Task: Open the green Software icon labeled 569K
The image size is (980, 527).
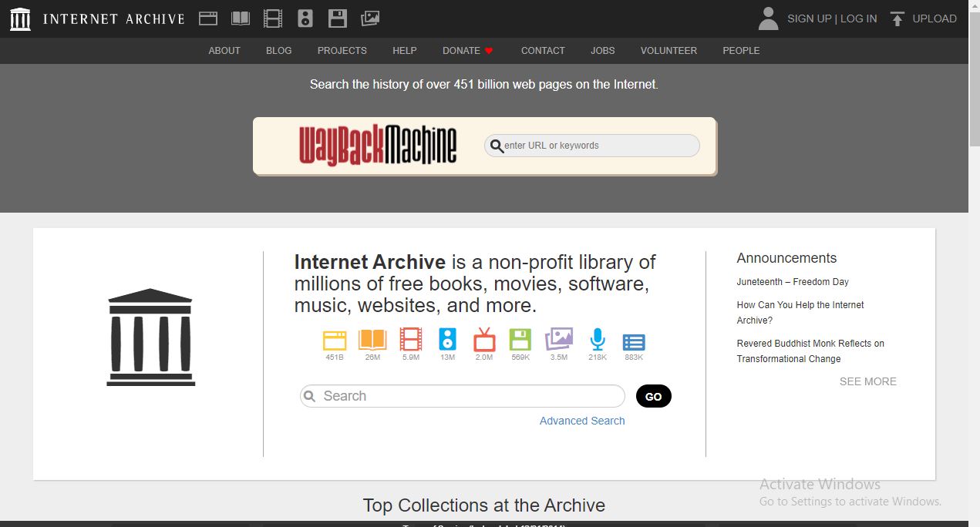Action: pos(520,340)
